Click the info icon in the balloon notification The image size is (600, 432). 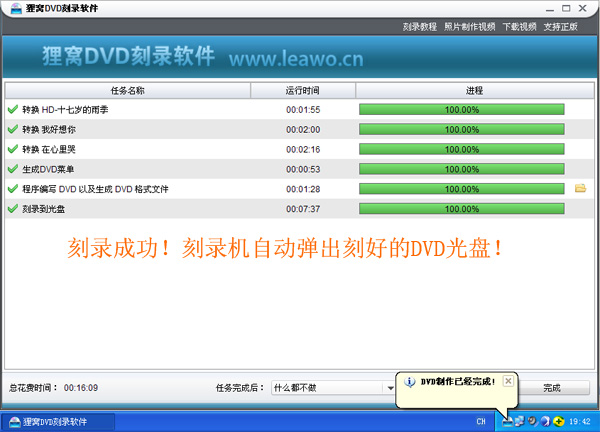click(x=409, y=381)
